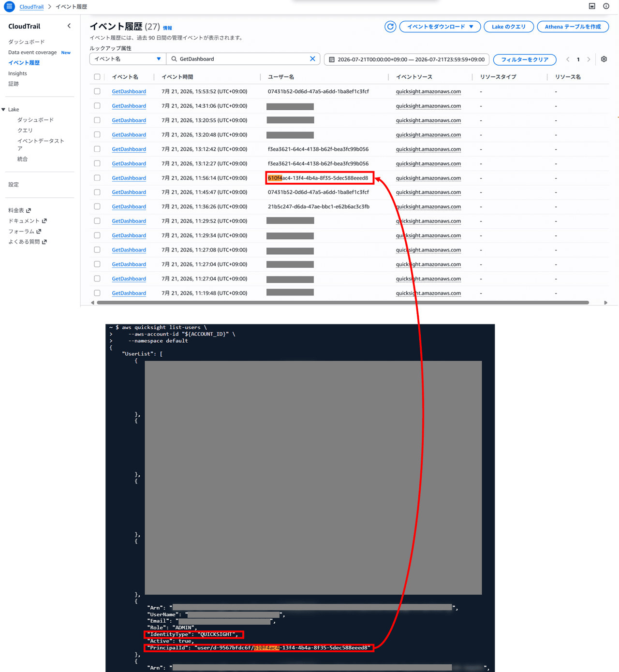The width and height of the screenshot is (619, 672).
Task: Open the hamburger navigation menu
Action: [x=9, y=6]
